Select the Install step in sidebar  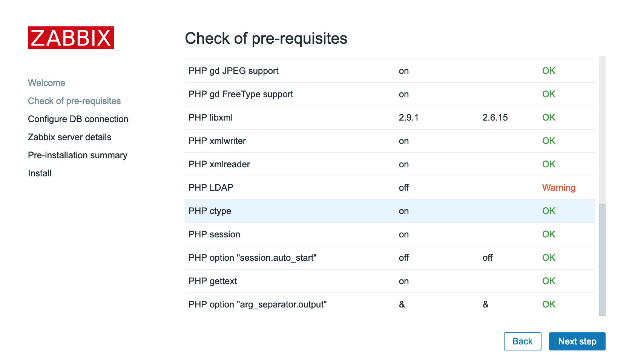pos(40,173)
